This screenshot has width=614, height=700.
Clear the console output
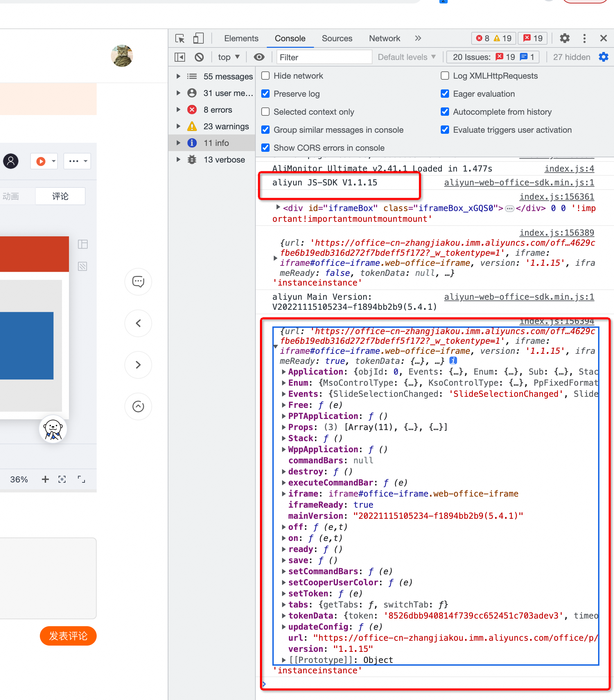pyautogui.click(x=199, y=57)
